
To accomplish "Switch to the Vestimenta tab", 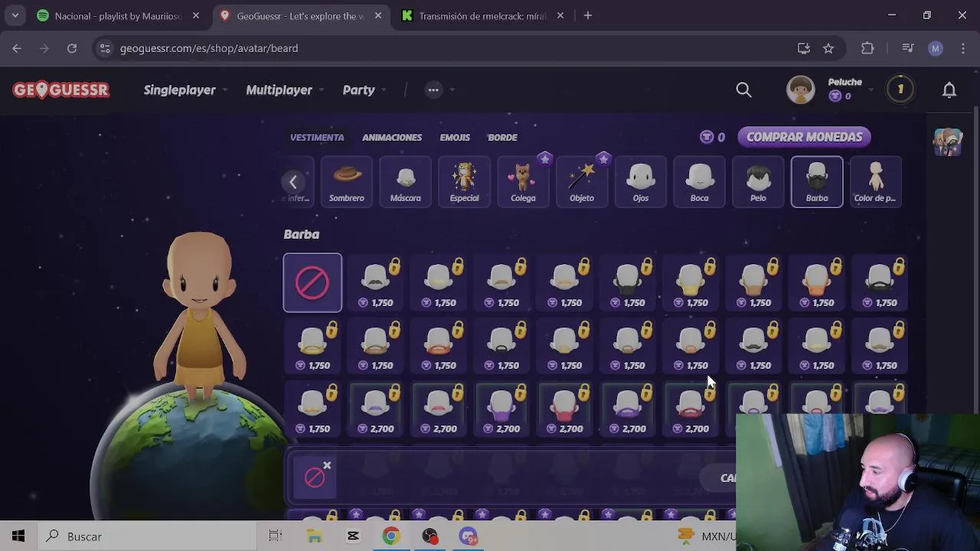I will [317, 138].
